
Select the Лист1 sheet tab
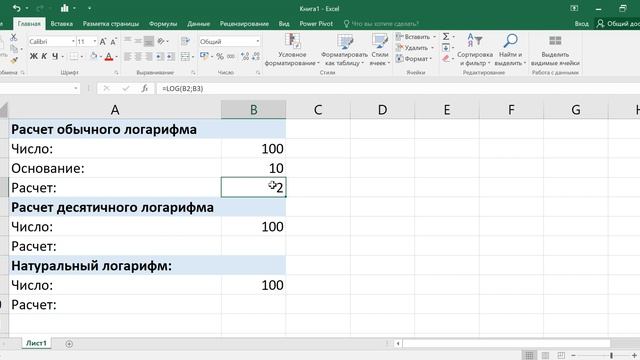(36, 343)
